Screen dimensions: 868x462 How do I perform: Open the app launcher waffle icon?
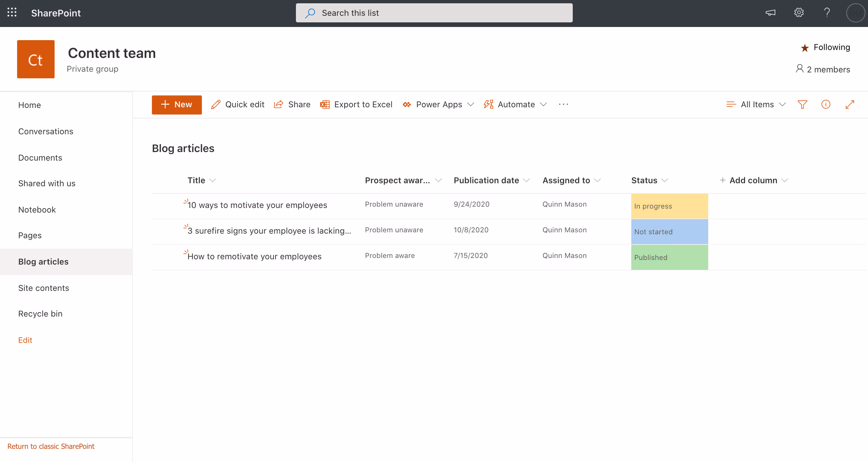[x=12, y=13]
